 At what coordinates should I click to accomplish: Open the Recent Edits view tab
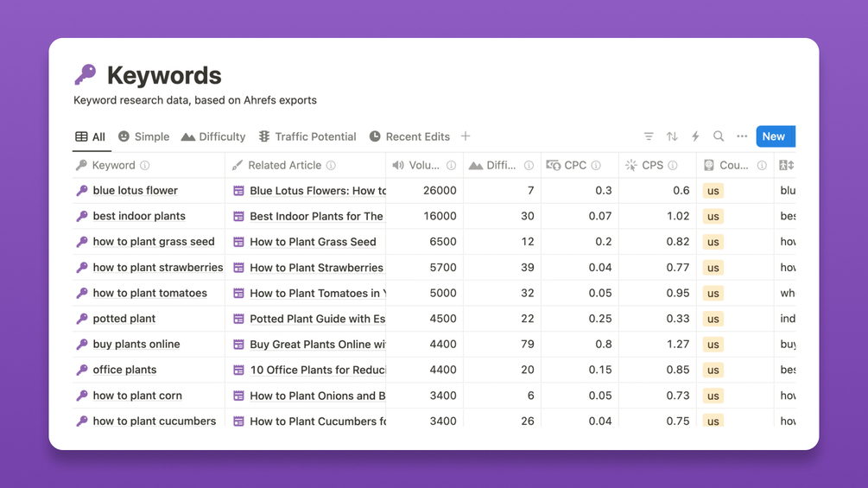coord(409,136)
